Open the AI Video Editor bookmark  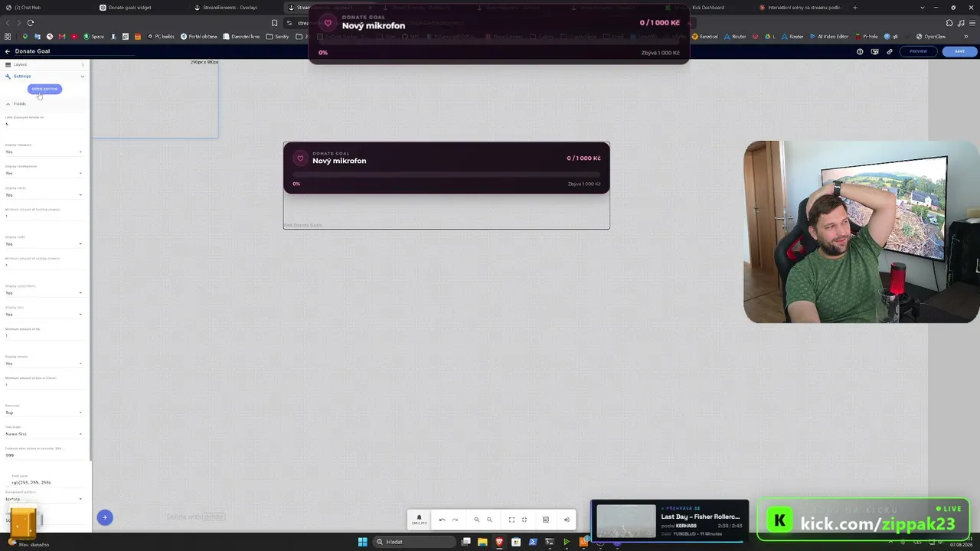pyautogui.click(x=829, y=36)
